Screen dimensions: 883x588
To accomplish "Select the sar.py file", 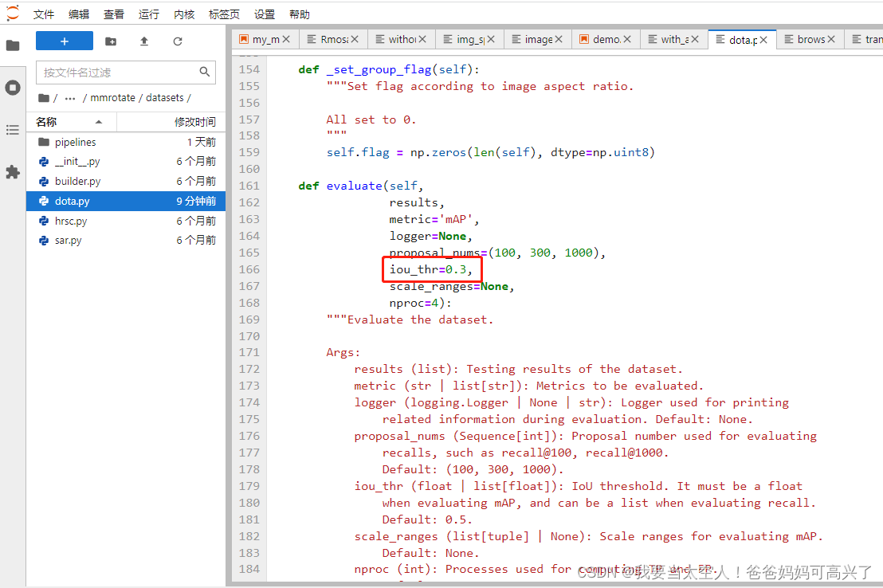I will click(x=126, y=241).
